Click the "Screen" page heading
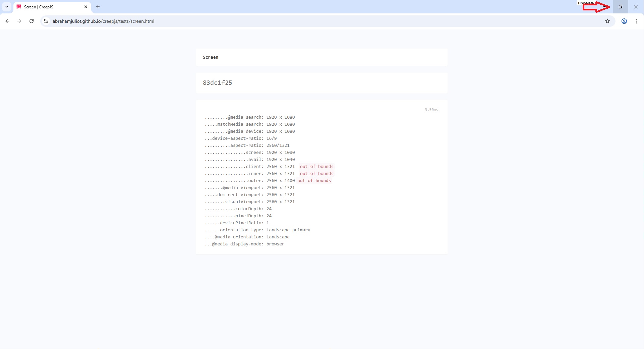Screen dimensions: 644x349 (x=211, y=57)
